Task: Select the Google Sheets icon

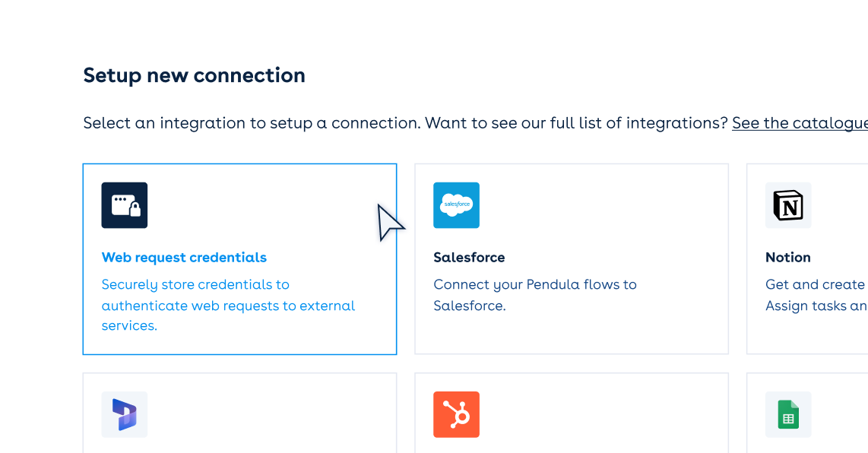Action: point(788,414)
